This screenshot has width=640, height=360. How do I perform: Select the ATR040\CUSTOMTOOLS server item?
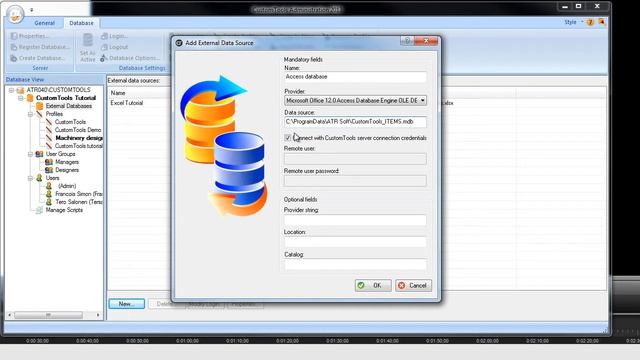coord(58,90)
